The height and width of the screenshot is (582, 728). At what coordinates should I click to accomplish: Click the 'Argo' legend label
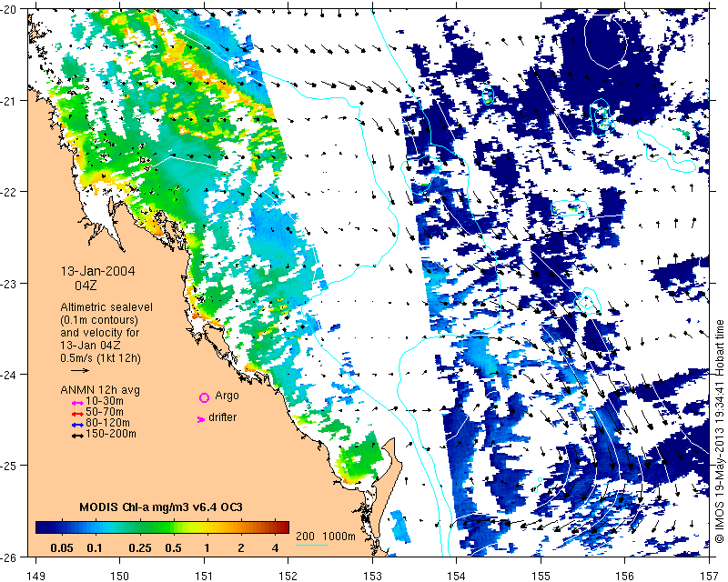(227, 396)
